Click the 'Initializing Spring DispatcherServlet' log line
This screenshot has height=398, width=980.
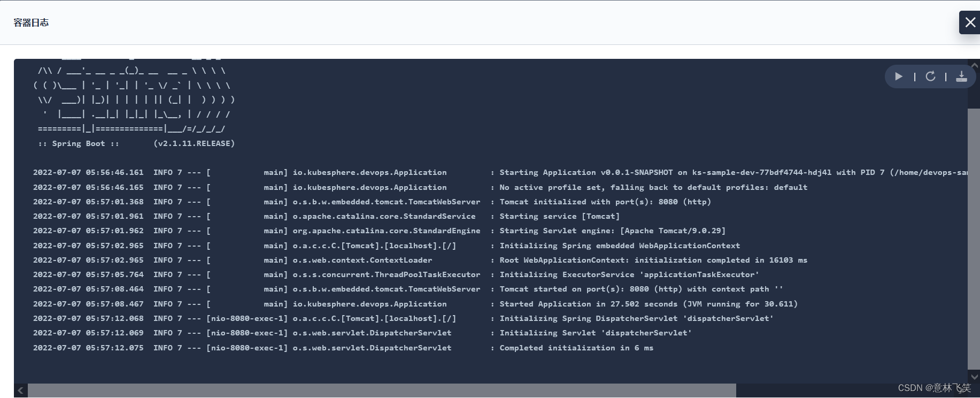tap(403, 318)
